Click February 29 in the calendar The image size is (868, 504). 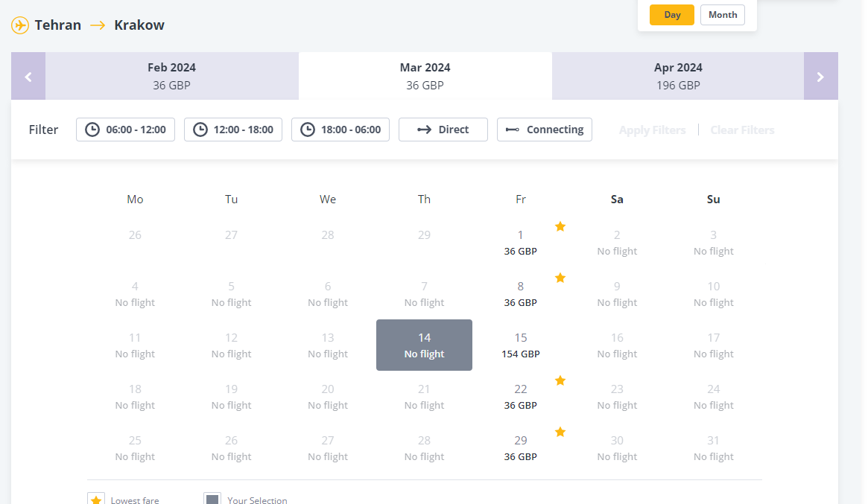(424, 235)
